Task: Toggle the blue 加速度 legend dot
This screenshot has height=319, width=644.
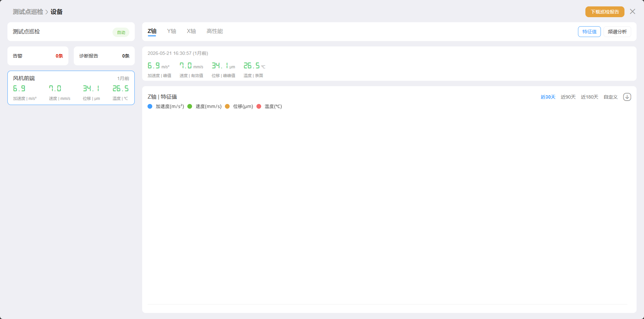Action: pyautogui.click(x=150, y=106)
